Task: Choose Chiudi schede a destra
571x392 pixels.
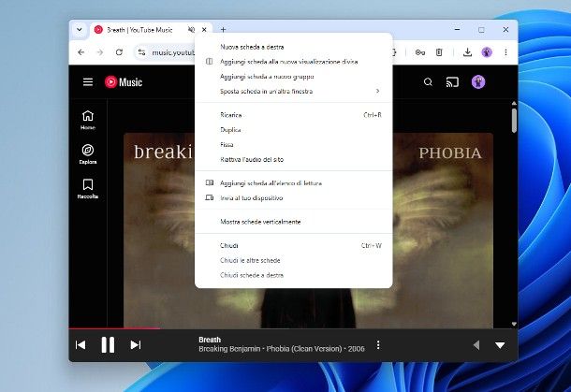Action: [294, 275]
